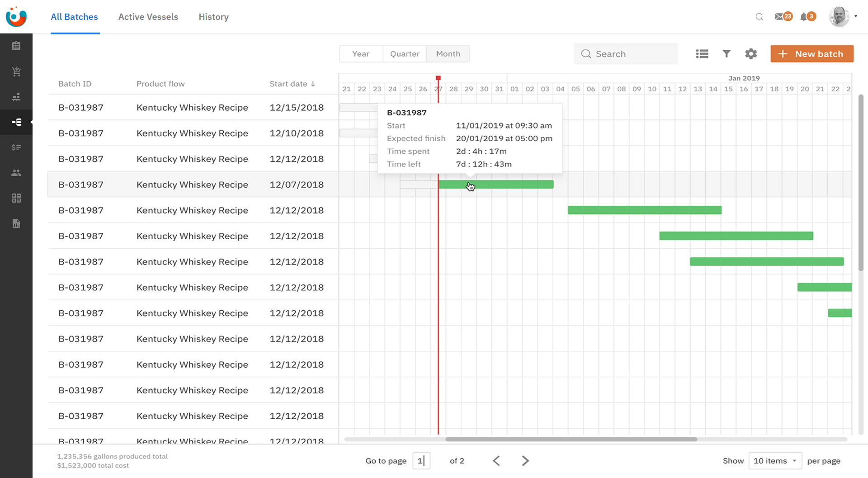Click the Go to page number input field

pyautogui.click(x=421, y=460)
